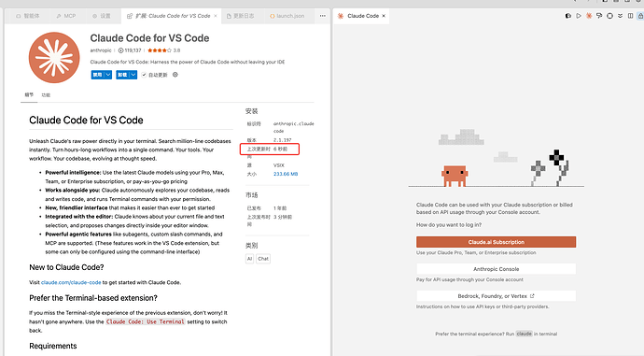Expand the 禁用 dropdown arrow
This screenshot has width=644, height=356.
[x=107, y=75]
